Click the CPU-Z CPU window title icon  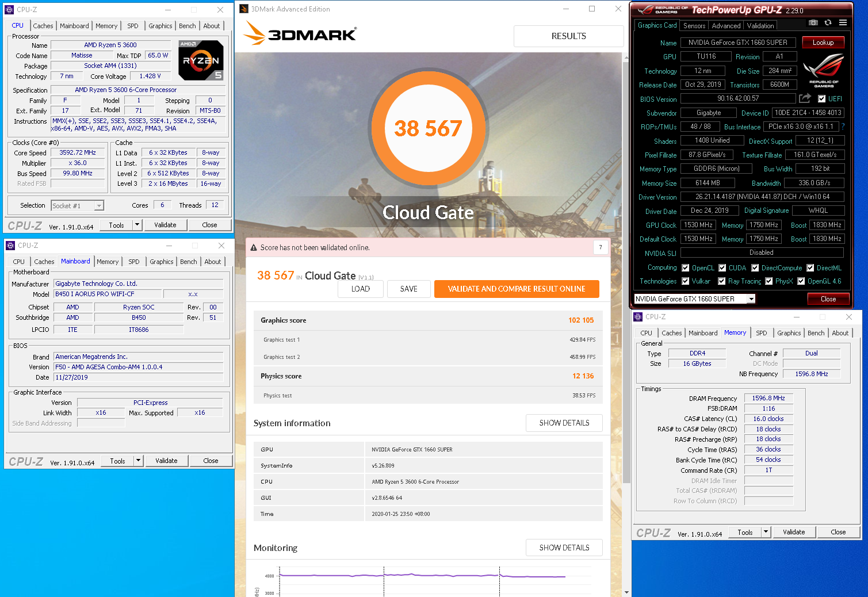9,10
